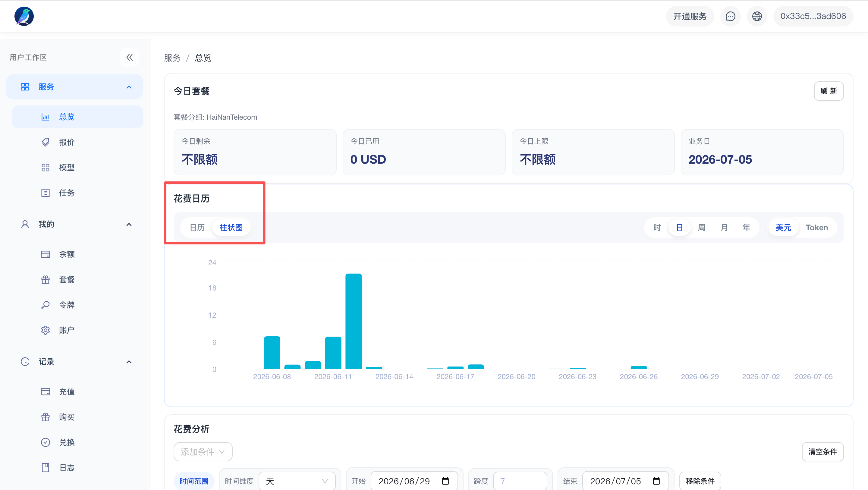Switch unit to 美元
The height and width of the screenshot is (490, 868).
783,228
